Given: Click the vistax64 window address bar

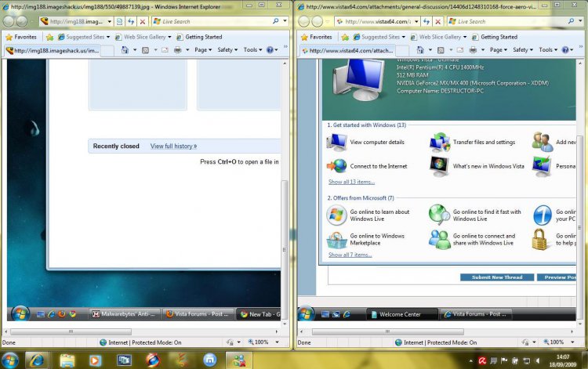Looking at the screenshot, I should (376, 21).
